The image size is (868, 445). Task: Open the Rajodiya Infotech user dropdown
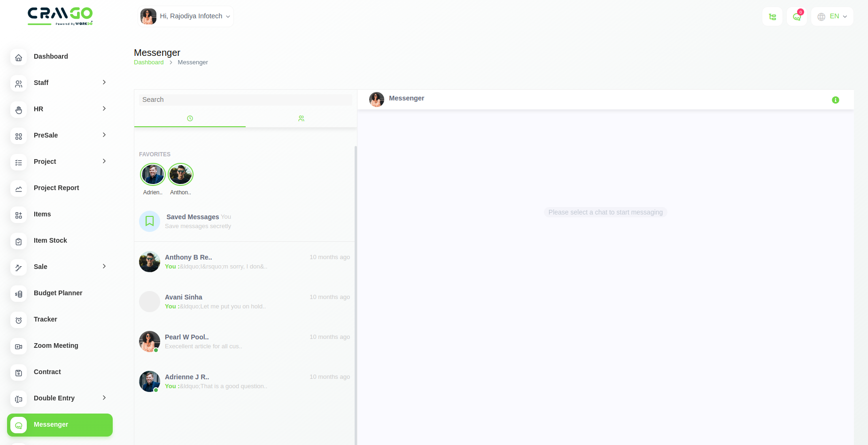[x=186, y=16]
